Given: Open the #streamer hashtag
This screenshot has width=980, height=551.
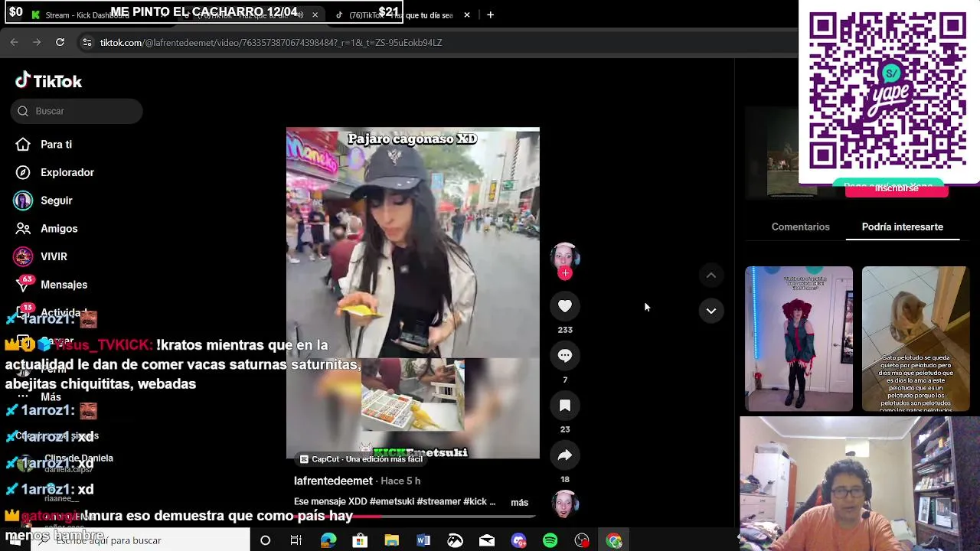Looking at the screenshot, I should coord(439,502).
